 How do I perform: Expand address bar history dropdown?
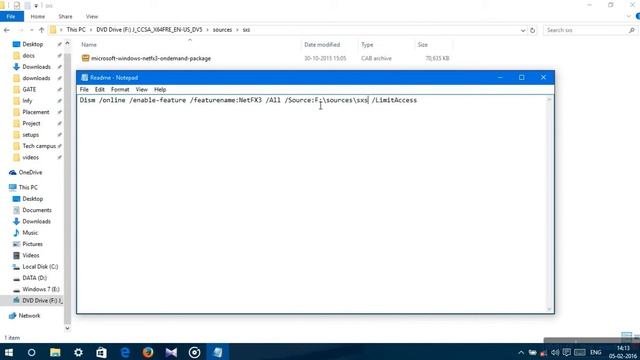click(x=523, y=30)
